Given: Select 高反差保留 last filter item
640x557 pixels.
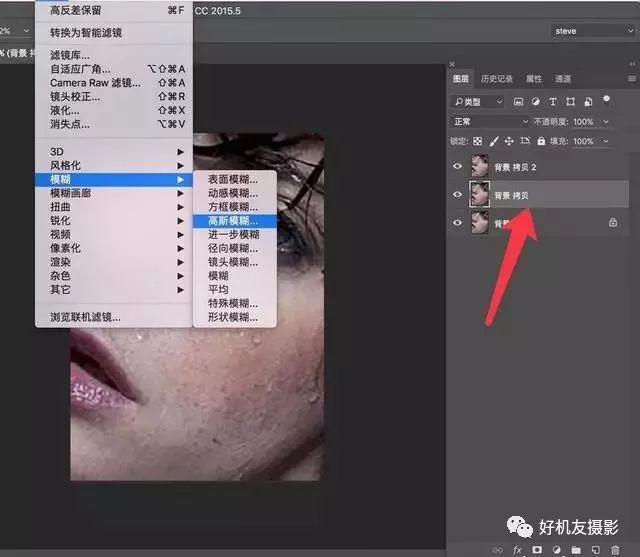Looking at the screenshot, I should click(114, 10).
